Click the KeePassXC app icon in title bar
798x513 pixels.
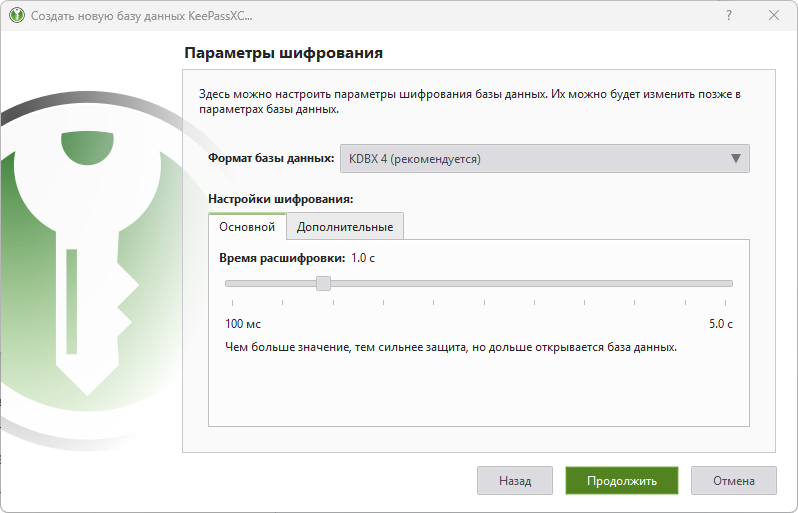point(16,16)
